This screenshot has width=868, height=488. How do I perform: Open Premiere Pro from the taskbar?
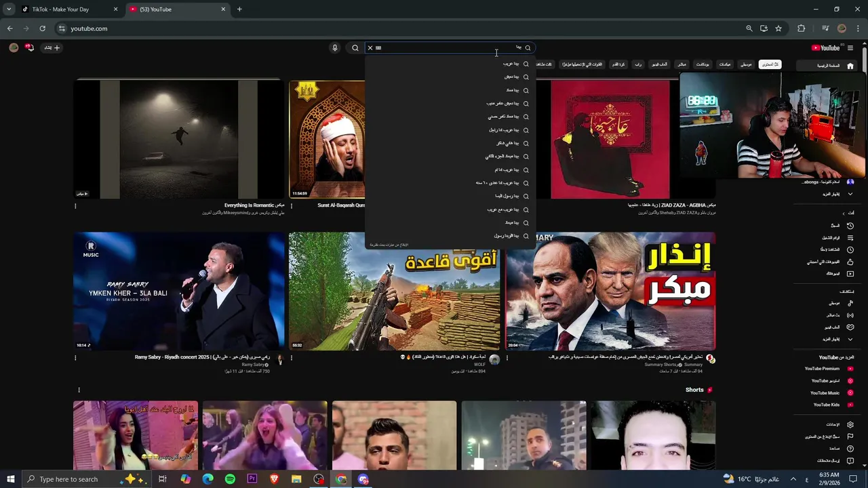(252, 479)
